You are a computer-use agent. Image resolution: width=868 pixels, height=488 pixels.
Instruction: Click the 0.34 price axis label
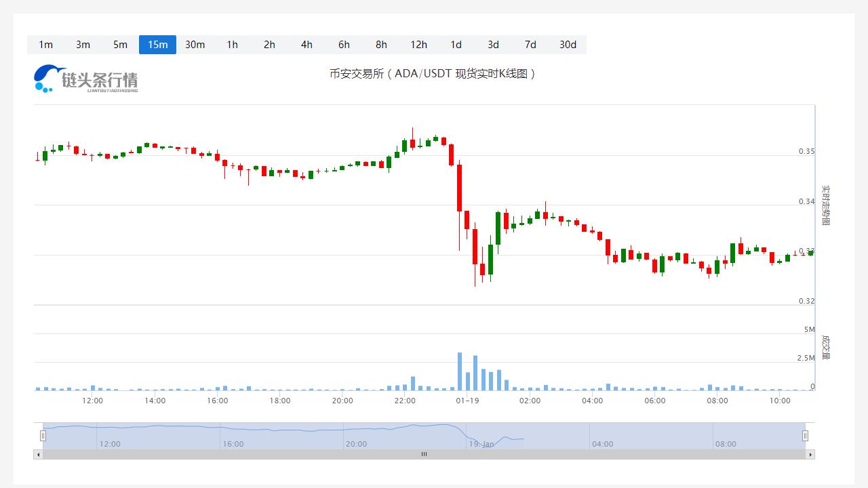coord(806,201)
